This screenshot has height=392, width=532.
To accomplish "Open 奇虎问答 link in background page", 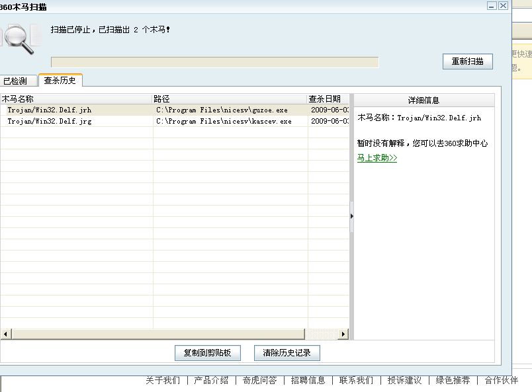I will coord(259,380).
